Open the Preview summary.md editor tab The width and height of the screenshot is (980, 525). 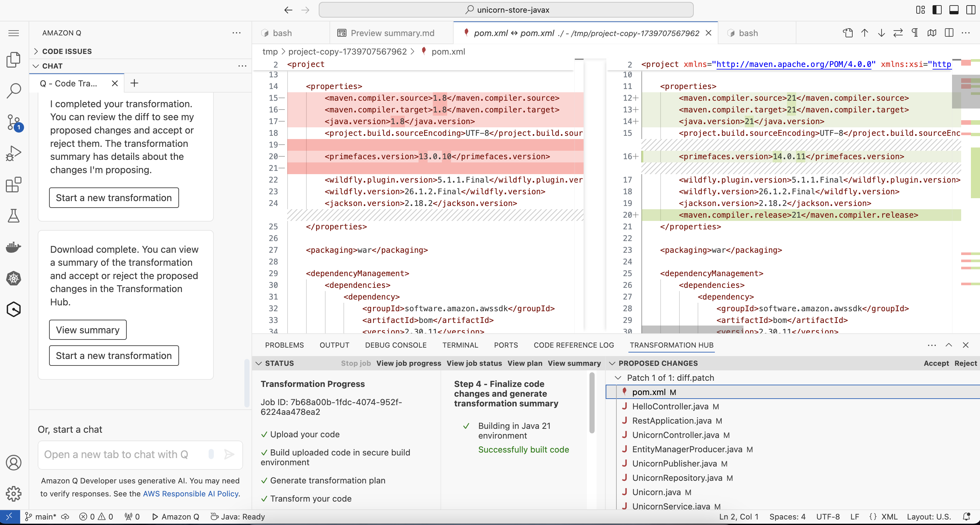pos(392,33)
